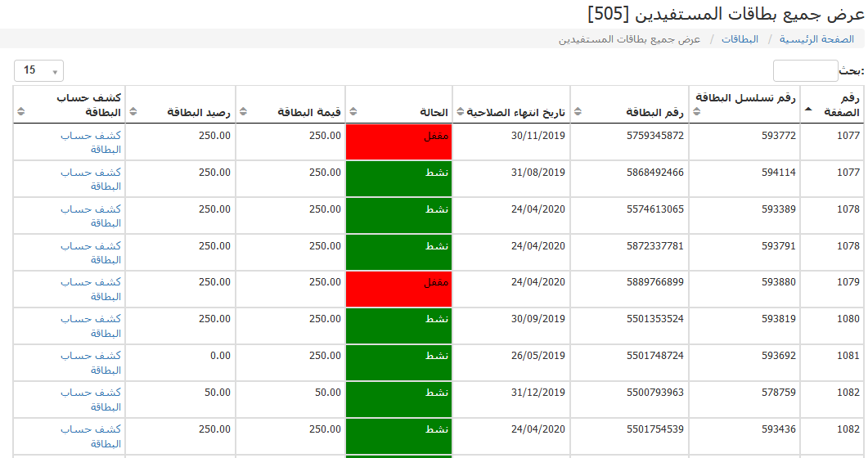868x458 pixels.
Task: Sort by تاريخ انتهاء الصلاحية column arrow
Action: click(460, 112)
